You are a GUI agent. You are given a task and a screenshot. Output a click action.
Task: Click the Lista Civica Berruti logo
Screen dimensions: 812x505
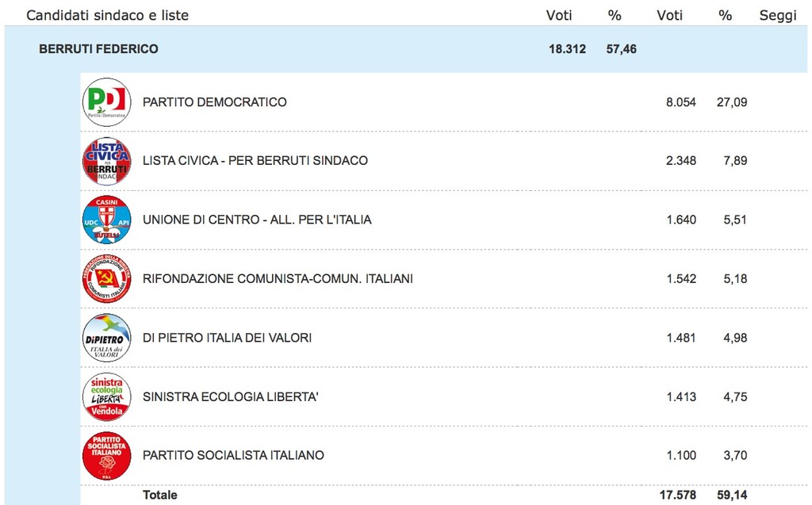[x=106, y=161]
